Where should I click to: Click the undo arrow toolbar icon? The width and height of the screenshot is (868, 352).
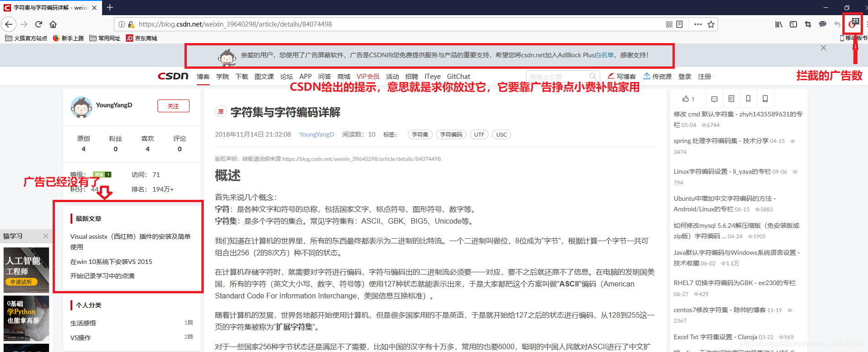[837, 24]
